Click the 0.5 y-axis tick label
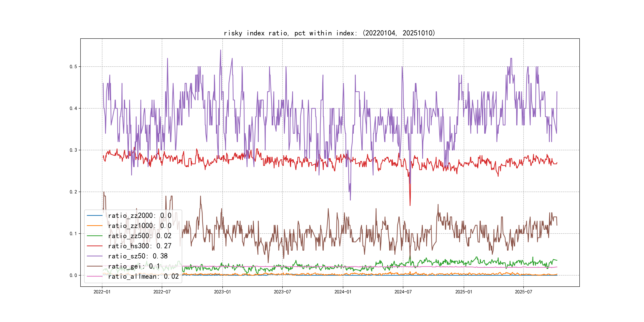This screenshot has width=644, height=322. pyautogui.click(x=73, y=67)
